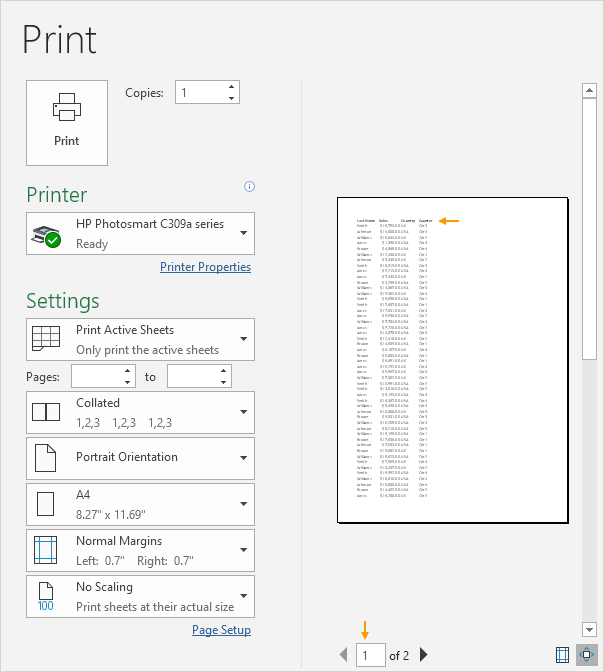Open No Scaling options dropdown
604x672 pixels.
141,596
